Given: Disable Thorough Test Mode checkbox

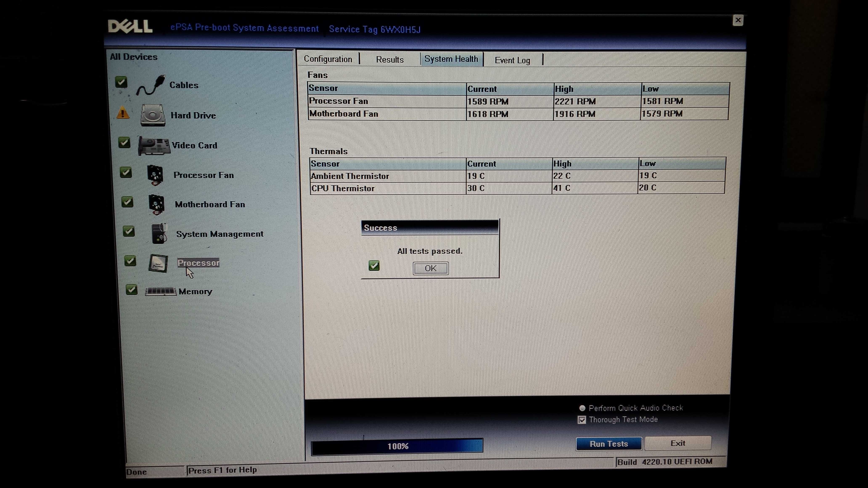Looking at the screenshot, I should click(582, 420).
